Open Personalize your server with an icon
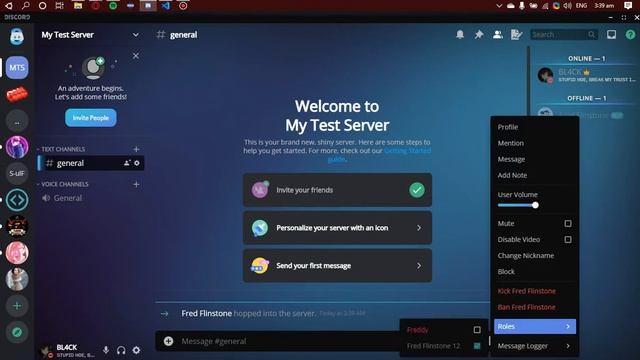 [337, 228]
